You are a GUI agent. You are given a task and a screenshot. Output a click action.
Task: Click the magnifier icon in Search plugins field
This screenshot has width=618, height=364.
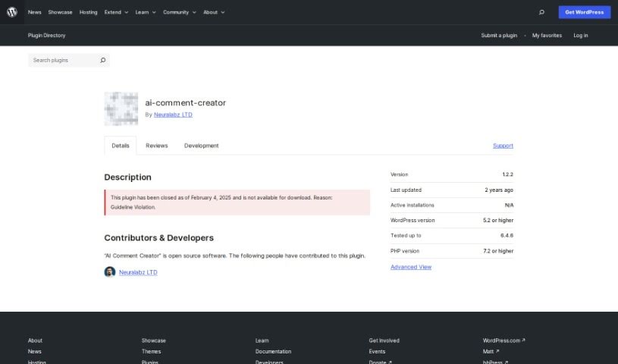pyautogui.click(x=103, y=61)
